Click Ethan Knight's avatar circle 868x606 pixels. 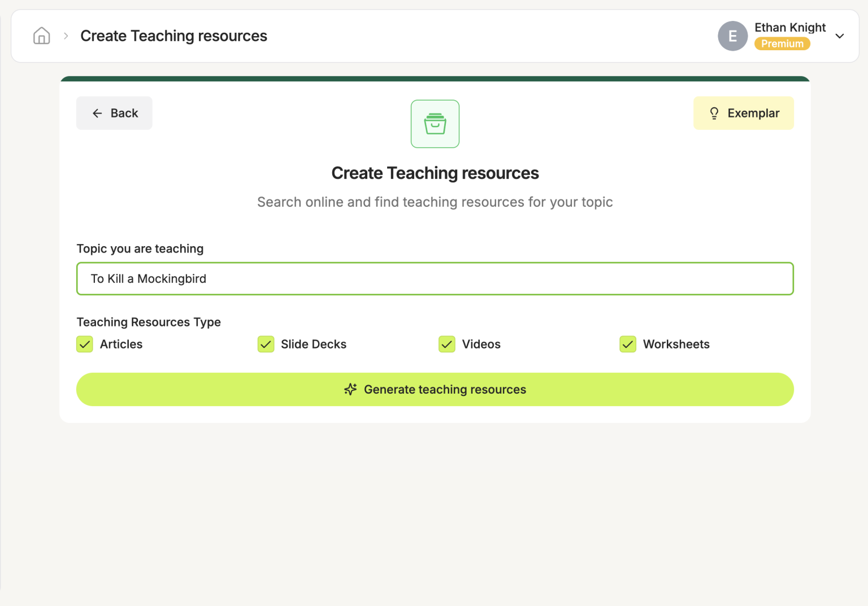[733, 36]
